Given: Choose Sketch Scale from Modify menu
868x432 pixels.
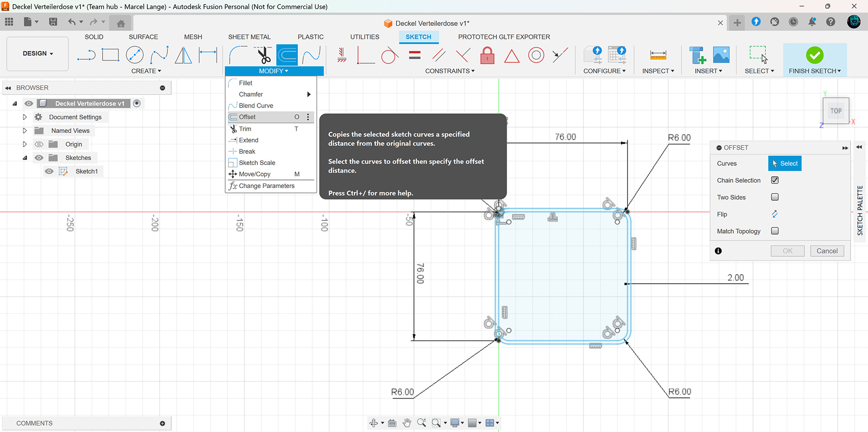Looking at the screenshot, I should pyautogui.click(x=271, y=163).
